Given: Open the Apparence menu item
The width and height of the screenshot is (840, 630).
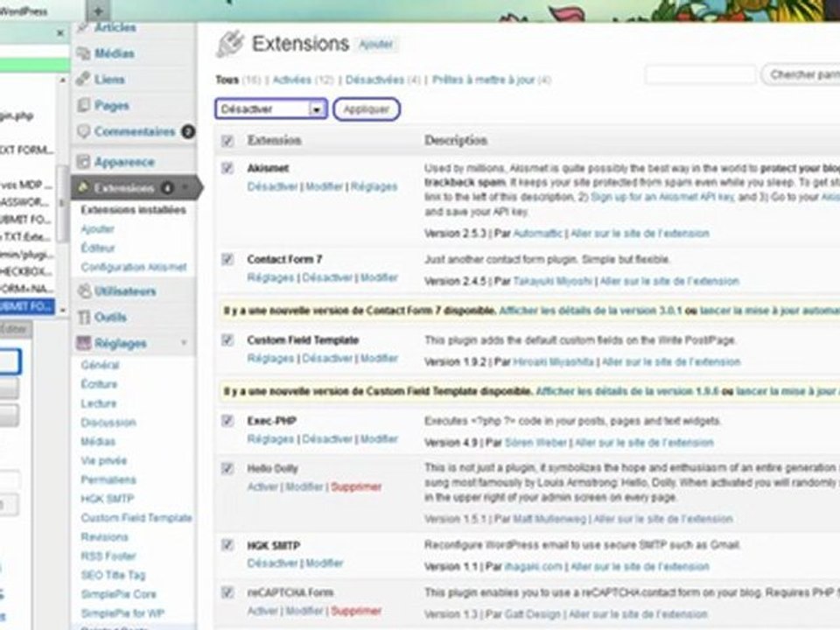Looking at the screenshot, I should (x=124, y=162).
